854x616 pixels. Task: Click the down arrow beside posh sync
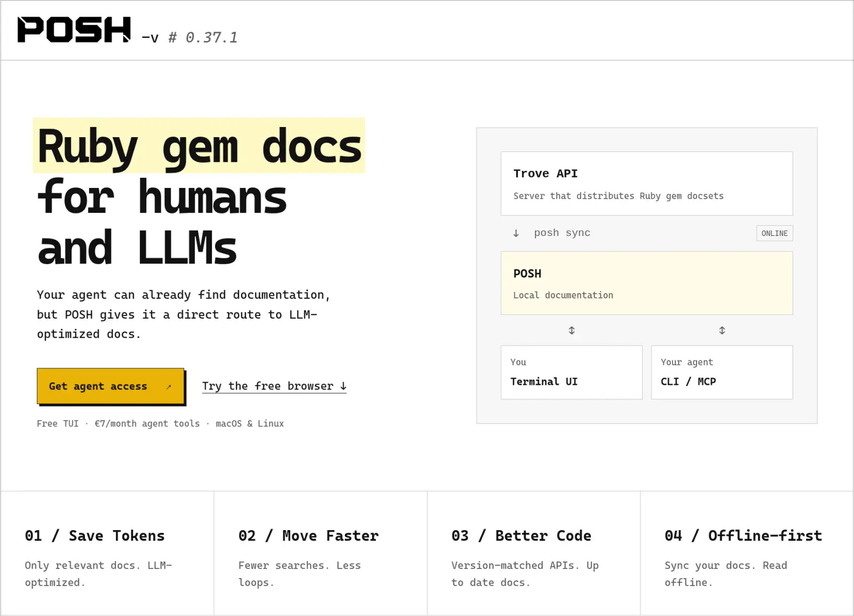pyautogui.click(x=516, y=233)
